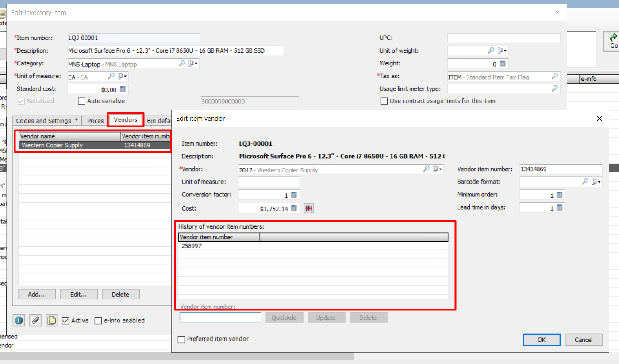Image resolution: width=619 pixels, height=364 pixels.
Task: Expand Unit of measure flag dropdown
Action: tap(122, 77)
